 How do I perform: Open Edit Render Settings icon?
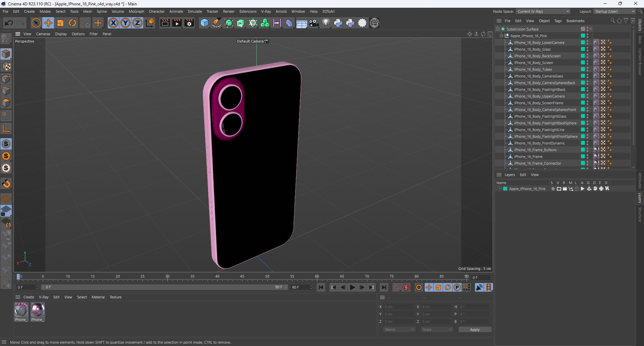[x=189, y=23]
